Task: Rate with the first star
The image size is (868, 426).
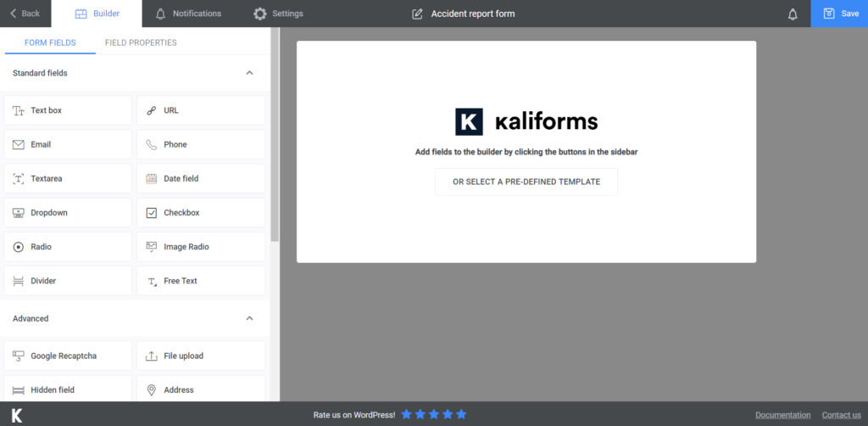Action: pyautogui.click(x=406, y=414)
